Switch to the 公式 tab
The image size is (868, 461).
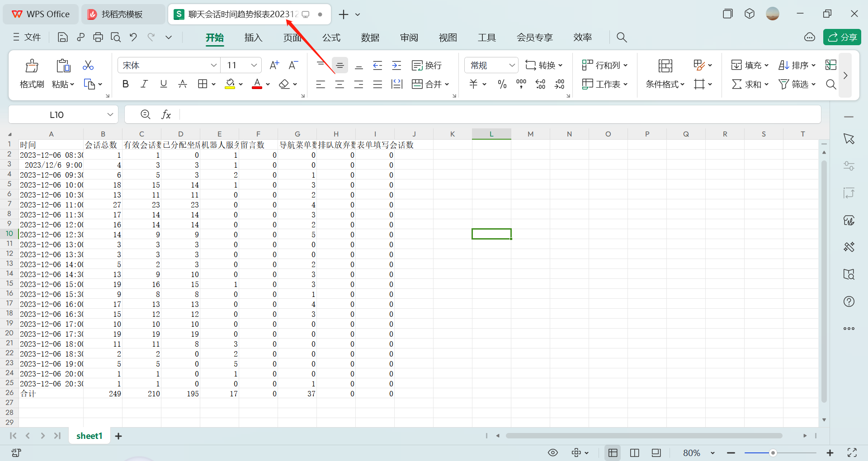pyautogui.click(x=331, y=38)
